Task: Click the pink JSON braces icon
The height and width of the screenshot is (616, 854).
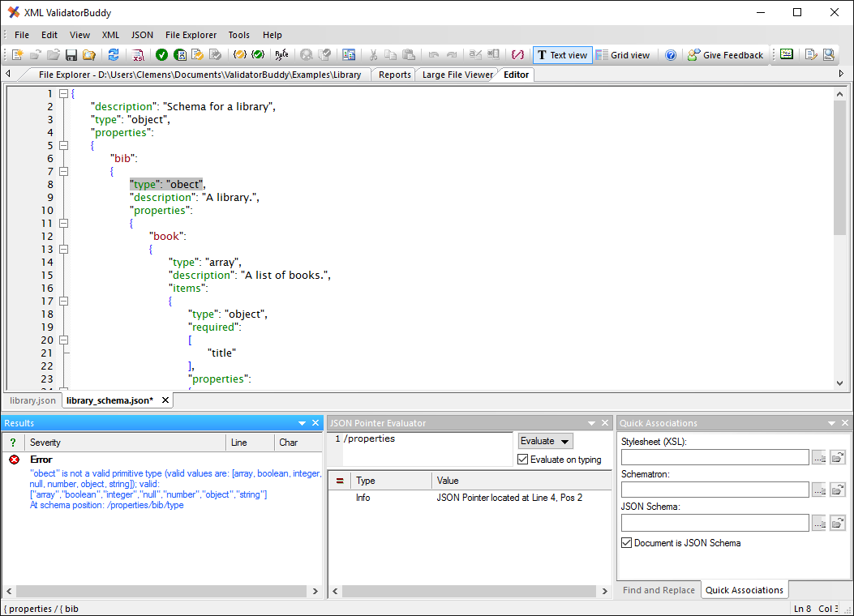Action: pos(517,54)
